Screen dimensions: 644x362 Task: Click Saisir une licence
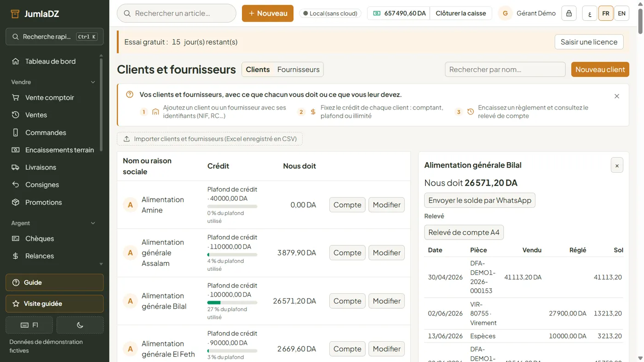(589, 42)
